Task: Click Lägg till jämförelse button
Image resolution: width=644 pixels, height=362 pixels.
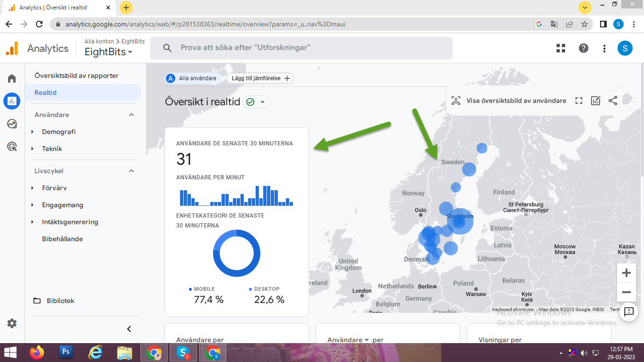Action: coord(260,78)
